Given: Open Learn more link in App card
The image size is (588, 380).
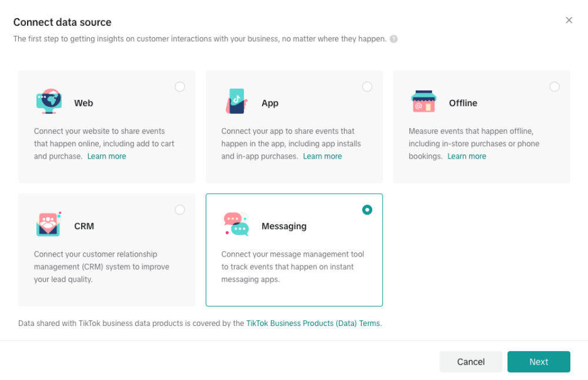Looking at the screenshot, I should click(x=322, y=156).
